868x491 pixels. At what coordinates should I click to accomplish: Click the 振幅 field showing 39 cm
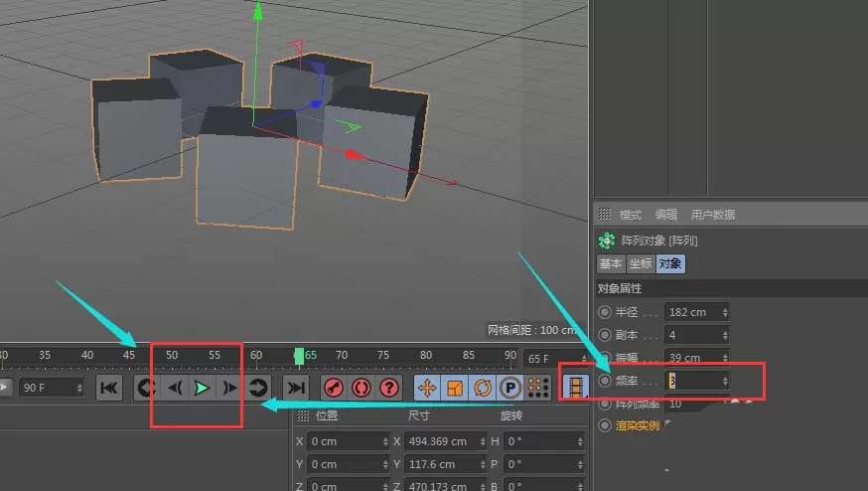(x=696, y=358)
